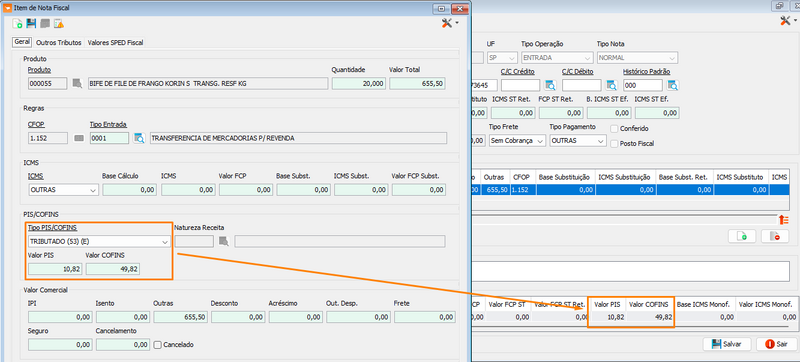Click the lookup magnifier next to Tipo Entrada

point(139,138)
